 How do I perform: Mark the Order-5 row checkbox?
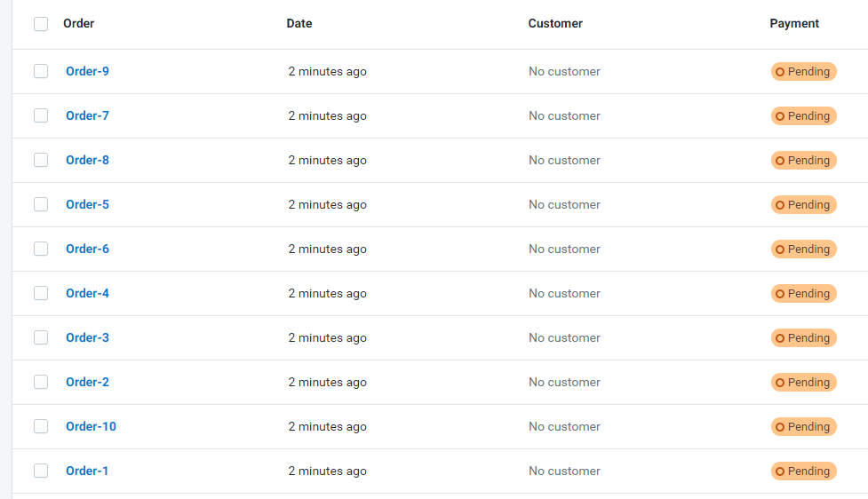tap(41, 204)
